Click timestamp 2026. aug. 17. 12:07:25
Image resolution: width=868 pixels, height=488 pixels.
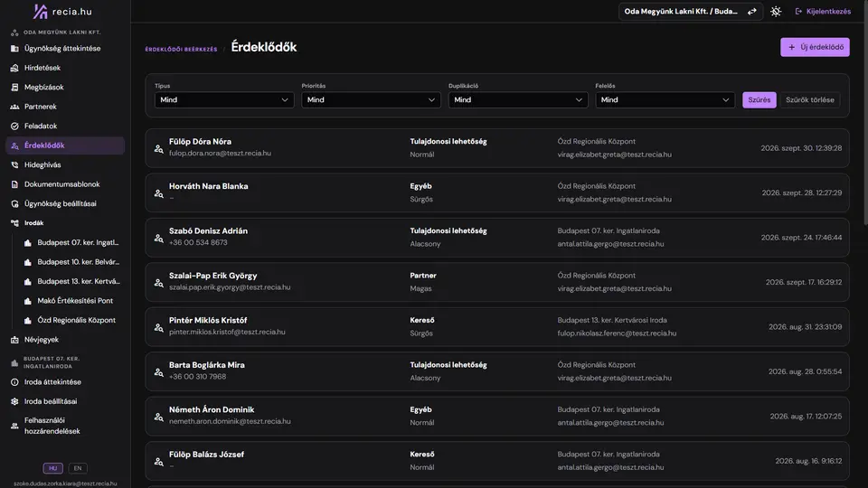click(x=806, y=416)
